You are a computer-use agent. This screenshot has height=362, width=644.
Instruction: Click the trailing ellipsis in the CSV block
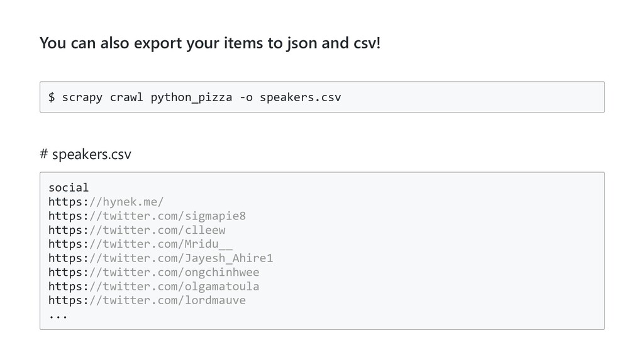click(58, 315)
